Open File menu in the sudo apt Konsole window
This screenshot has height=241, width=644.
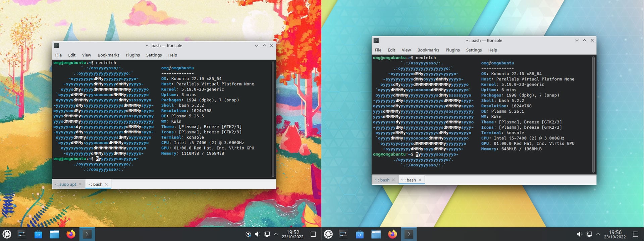point(58,55)
